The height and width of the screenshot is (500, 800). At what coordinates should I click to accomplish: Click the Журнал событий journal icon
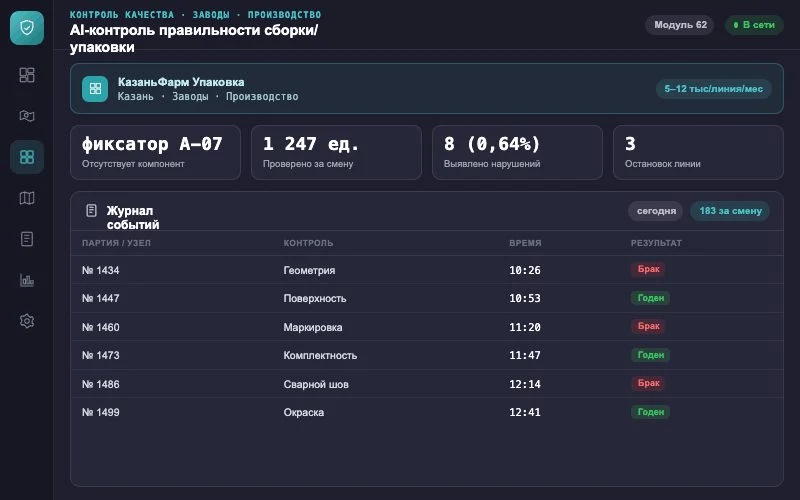click(91, 210)
